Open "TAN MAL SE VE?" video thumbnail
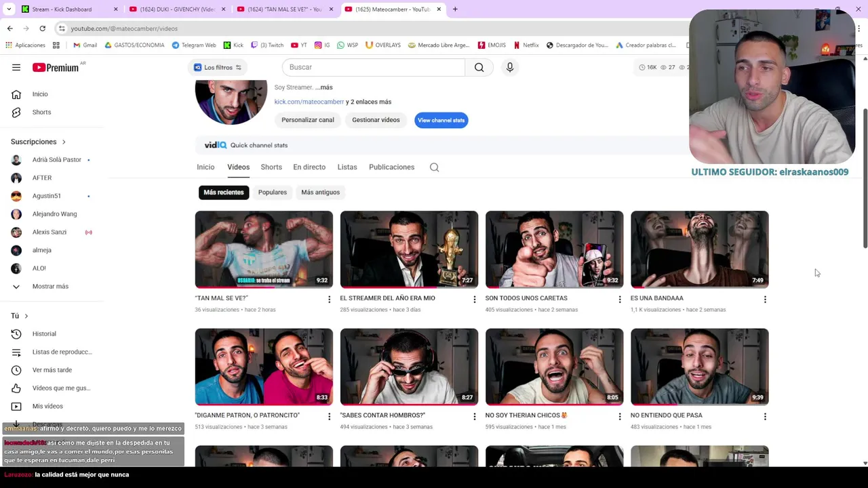 [x=264, y=249]
